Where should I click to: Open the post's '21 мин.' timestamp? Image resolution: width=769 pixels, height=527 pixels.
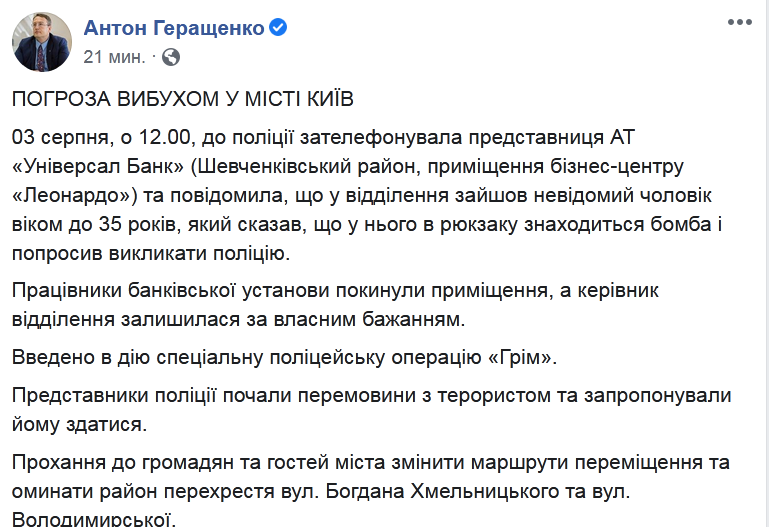(114, 57)
